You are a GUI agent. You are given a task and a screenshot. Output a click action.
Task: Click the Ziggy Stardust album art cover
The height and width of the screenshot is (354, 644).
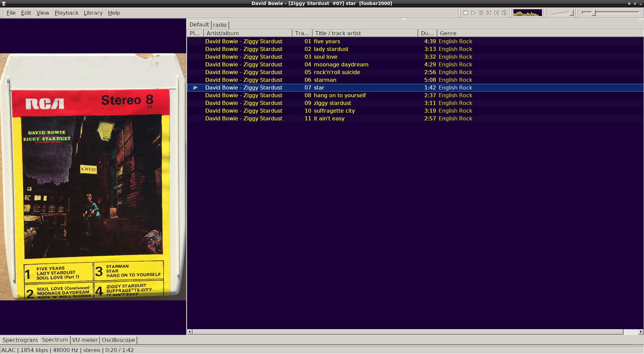(93, 177)
